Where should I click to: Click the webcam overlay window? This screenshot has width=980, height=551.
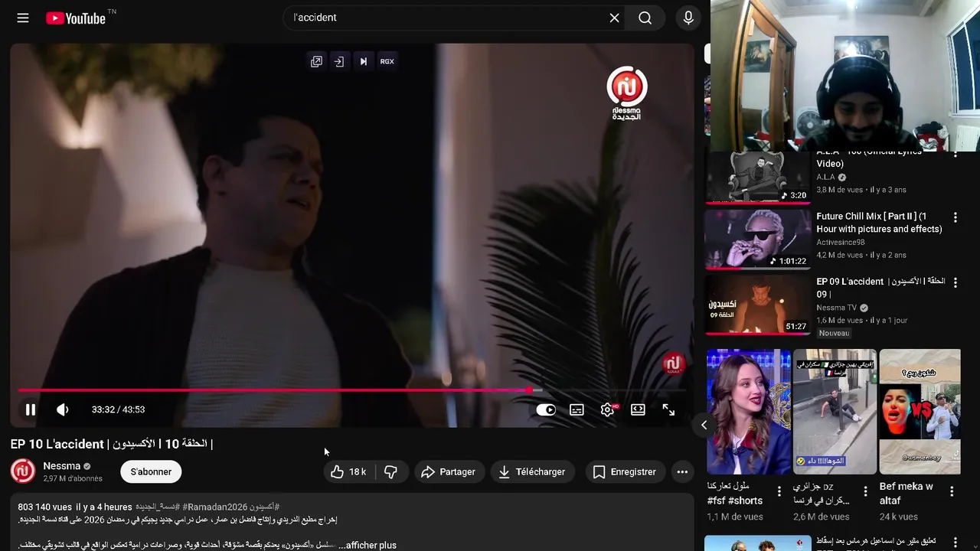[845, 76]
